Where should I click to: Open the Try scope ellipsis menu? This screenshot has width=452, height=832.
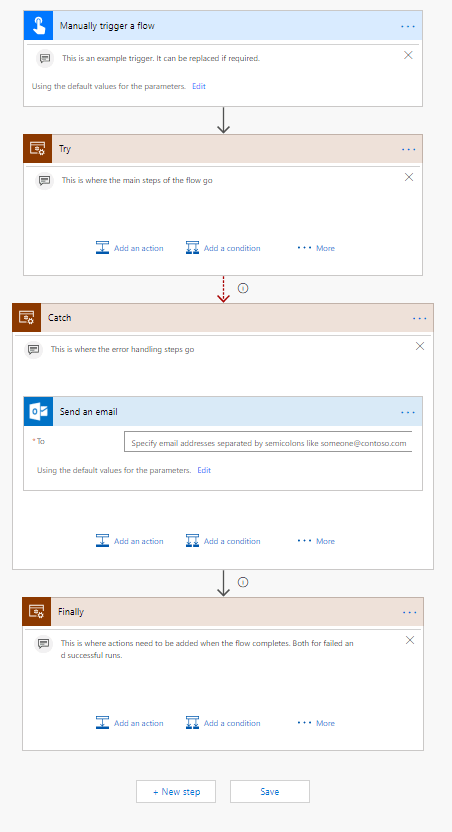[x=408, y=149]
